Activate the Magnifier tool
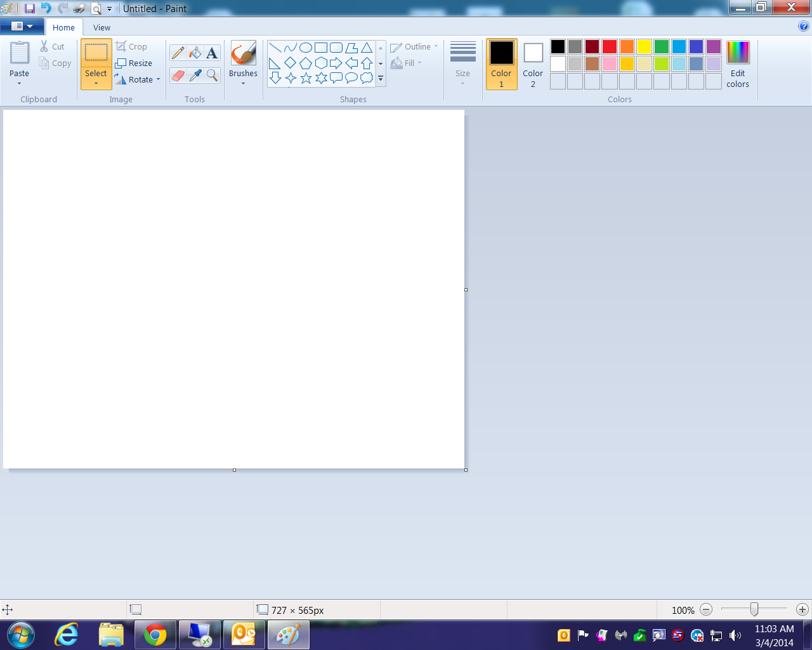812x650 pixels. point(212,75)
